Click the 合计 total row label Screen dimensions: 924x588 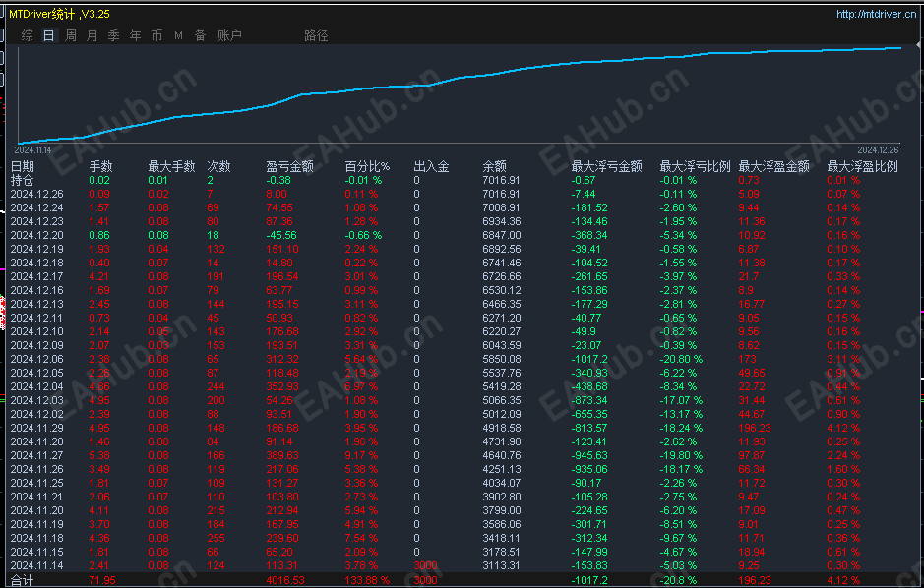pyautogui.click(x=23, y=580)
